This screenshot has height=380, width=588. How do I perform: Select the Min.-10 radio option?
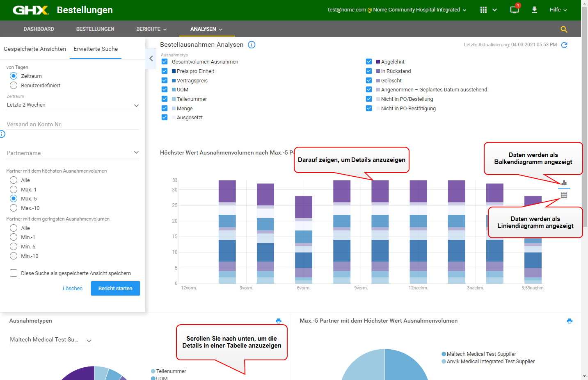(x=14, y=256)
